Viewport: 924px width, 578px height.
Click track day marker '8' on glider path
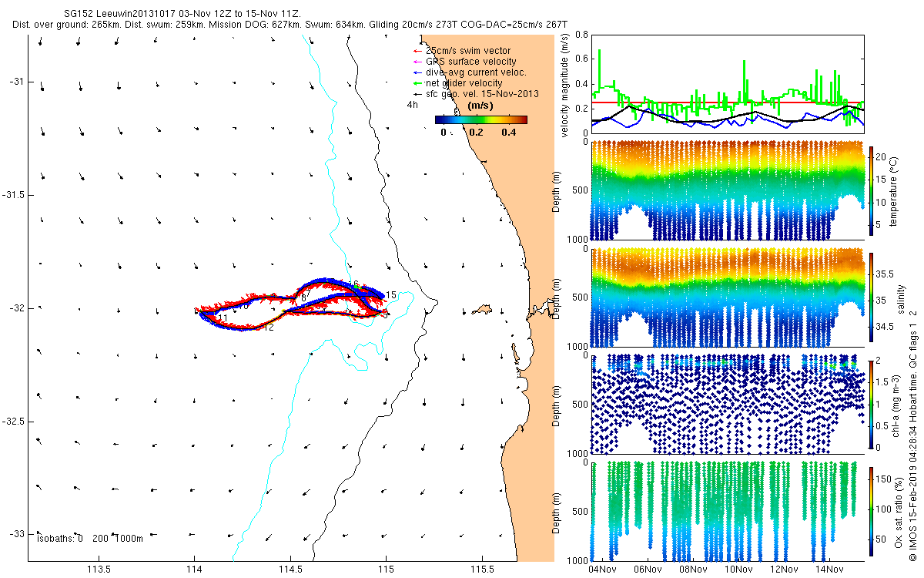click(x=304, y=297)
